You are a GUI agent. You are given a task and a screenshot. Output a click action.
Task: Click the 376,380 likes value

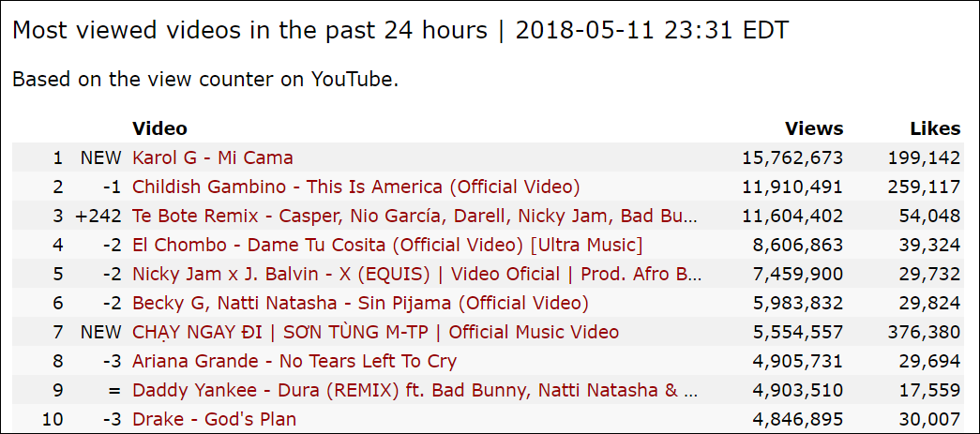click(924, 332)
